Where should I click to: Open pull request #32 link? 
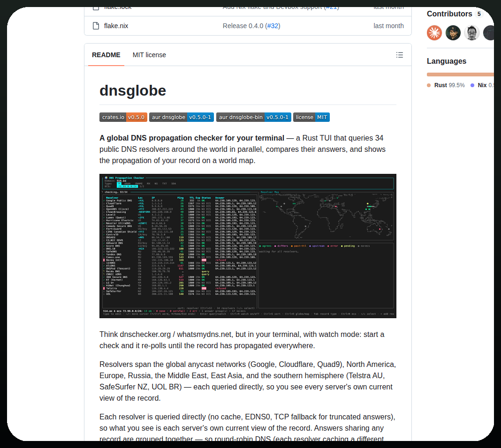tap(273, 26)
